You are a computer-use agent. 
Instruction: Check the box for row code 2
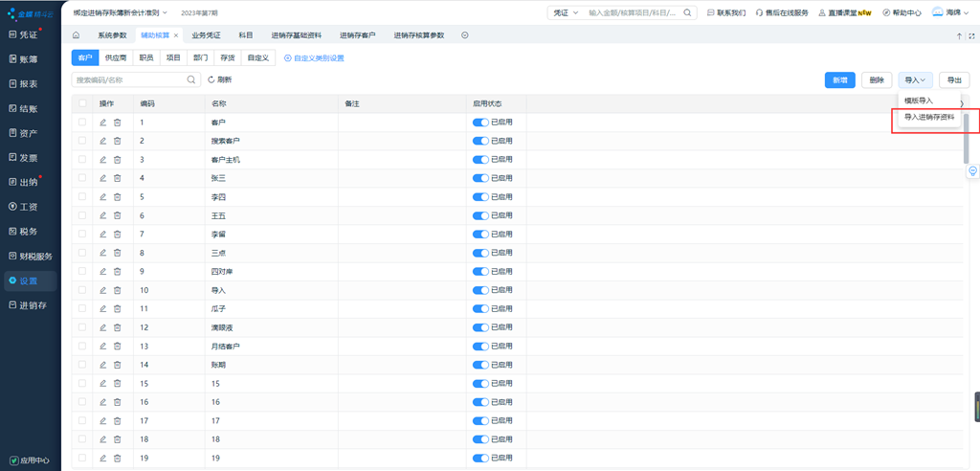click(82, 142)
